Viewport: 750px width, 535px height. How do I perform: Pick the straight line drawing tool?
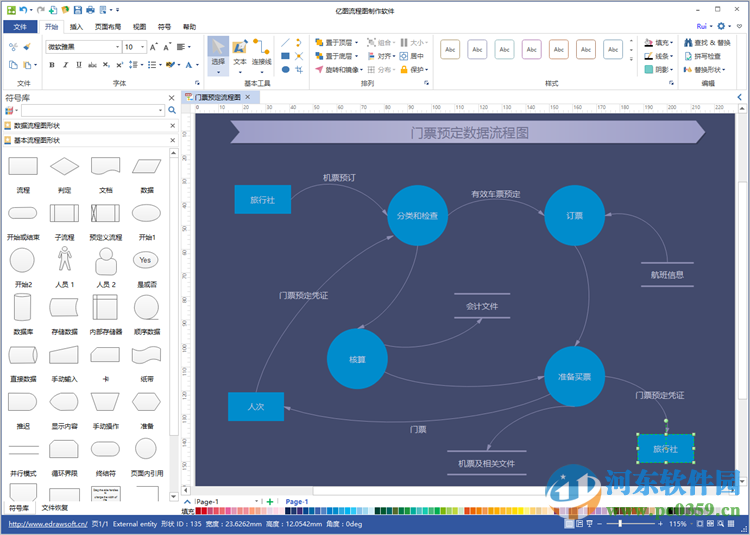point(286,43)
